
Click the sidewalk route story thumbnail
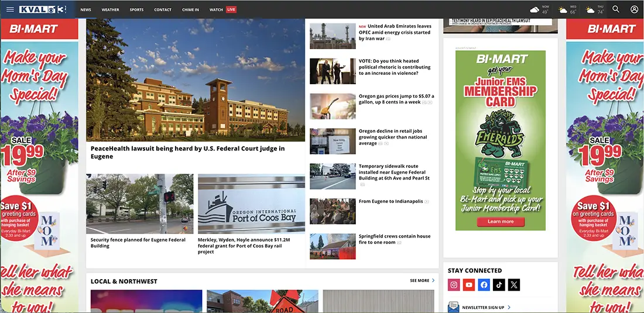(333, 177)
